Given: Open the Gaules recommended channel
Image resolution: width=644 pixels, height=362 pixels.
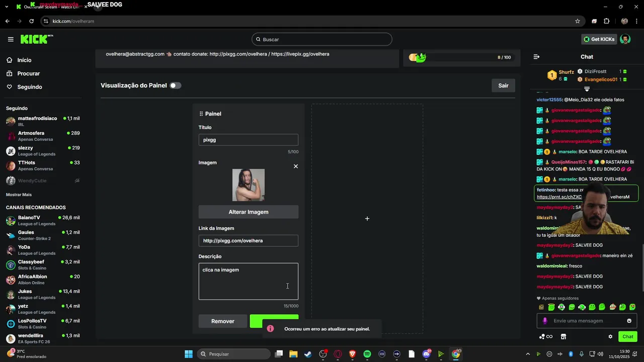Looking at the screenshot, I should pyautogui.click(x=43, y=235).
